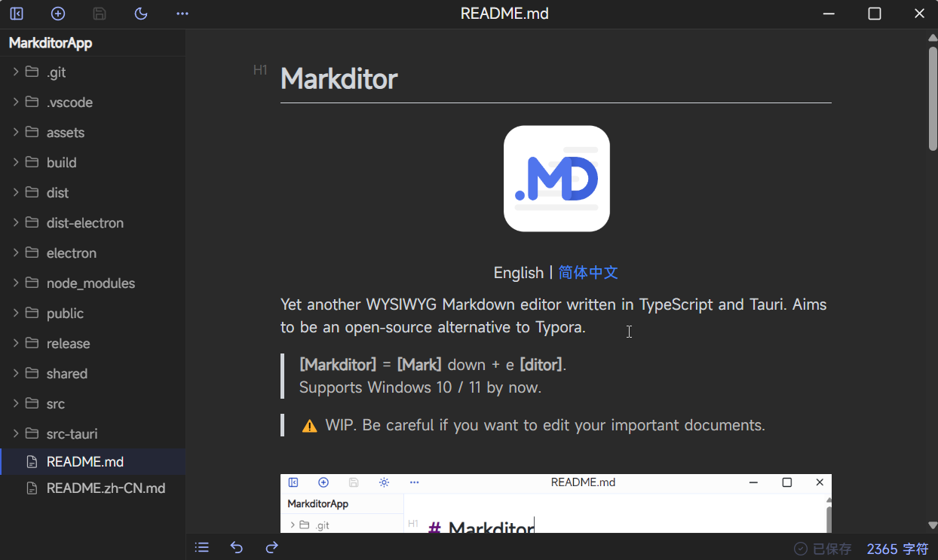Click the MarkditorApp sidebar header
The width and height of the screenshot is (938, 560).
point(51,43)
